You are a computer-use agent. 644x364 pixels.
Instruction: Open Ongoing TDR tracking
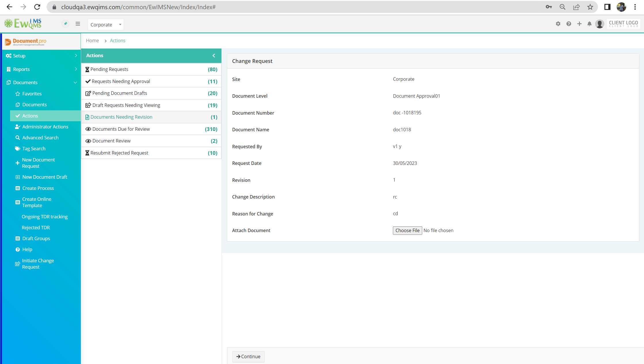tap(45, 217)
